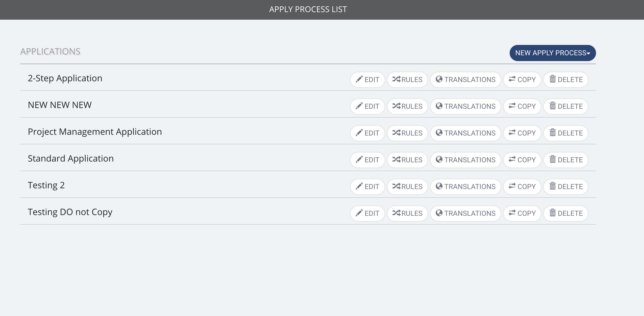Click the Applications section heading

coord(50,51)
